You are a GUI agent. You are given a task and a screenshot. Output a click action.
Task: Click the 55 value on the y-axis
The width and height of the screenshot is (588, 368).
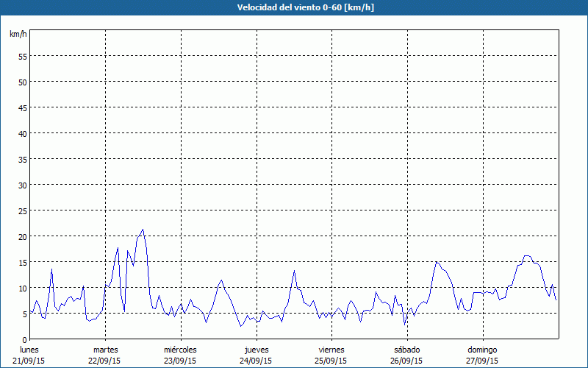click(22, 57)
